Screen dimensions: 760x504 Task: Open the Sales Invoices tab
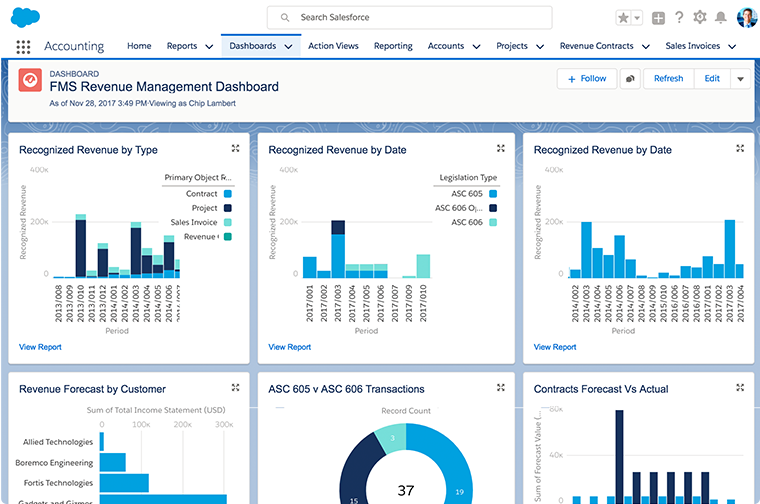(x=693, y=46)
